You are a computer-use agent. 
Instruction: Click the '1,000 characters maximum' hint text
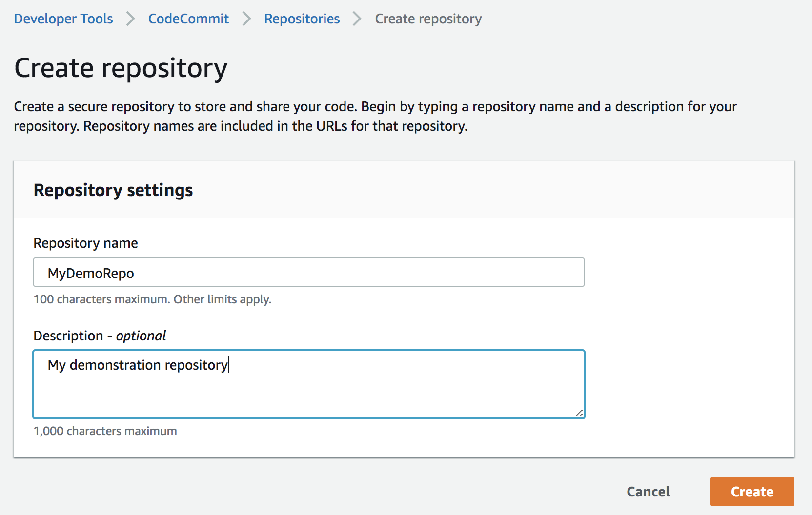coord(105,431)
